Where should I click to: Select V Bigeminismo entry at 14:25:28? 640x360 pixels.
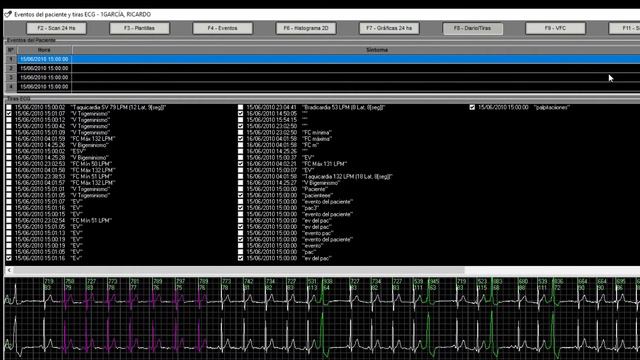pyautogui.click(x=62, y=158)
